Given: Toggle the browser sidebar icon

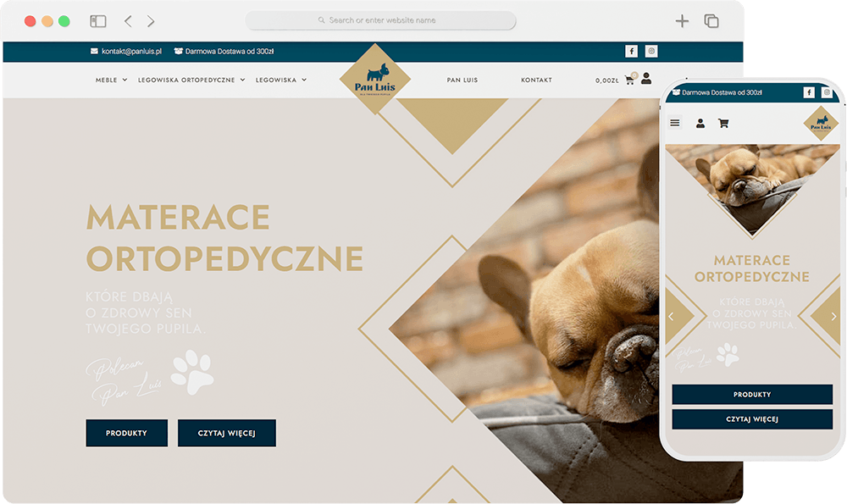Looking at the screenshot, I should tap(97, 21).
